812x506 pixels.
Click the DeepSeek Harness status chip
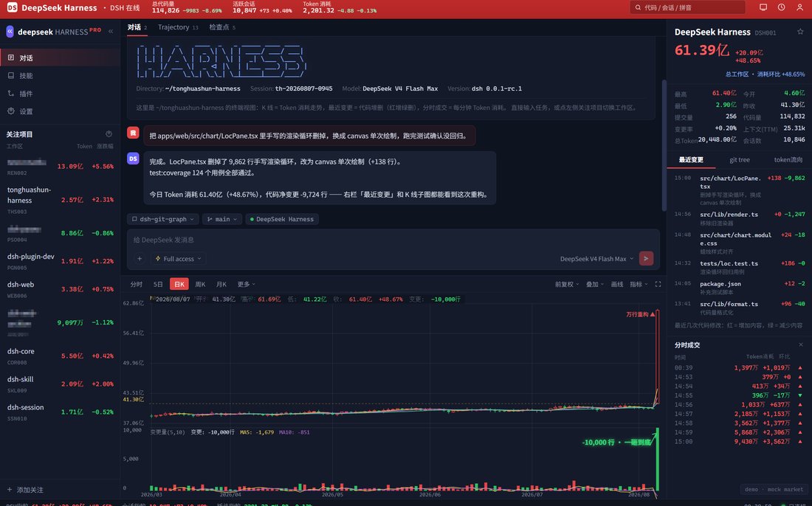(x=282, y=219)
